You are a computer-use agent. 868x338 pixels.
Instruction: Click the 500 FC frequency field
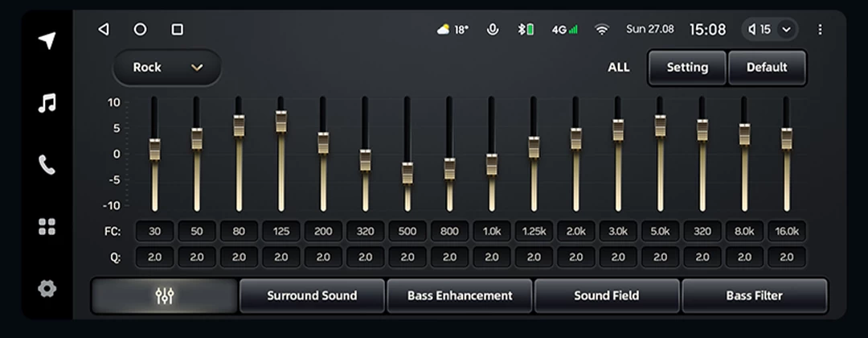point(407,232)
